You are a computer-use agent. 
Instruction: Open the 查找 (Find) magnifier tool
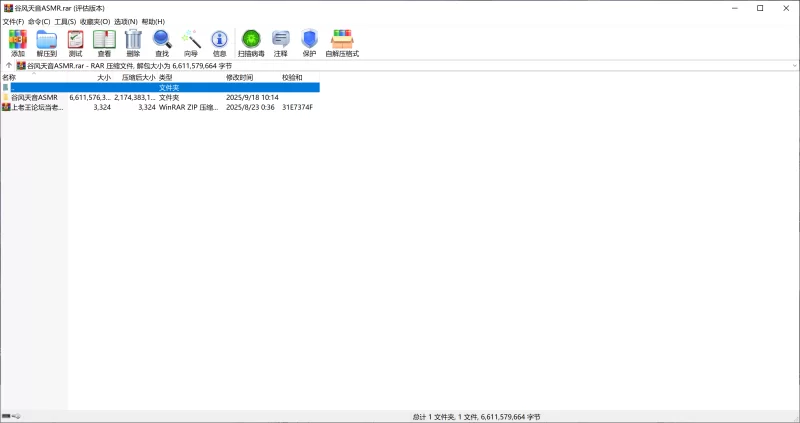point(162,43)
